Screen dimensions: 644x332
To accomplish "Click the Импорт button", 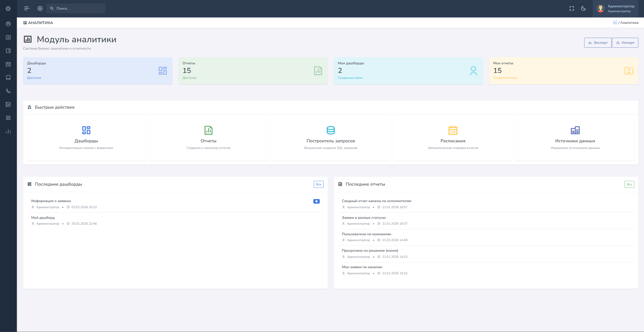I will tap(625, 43).
